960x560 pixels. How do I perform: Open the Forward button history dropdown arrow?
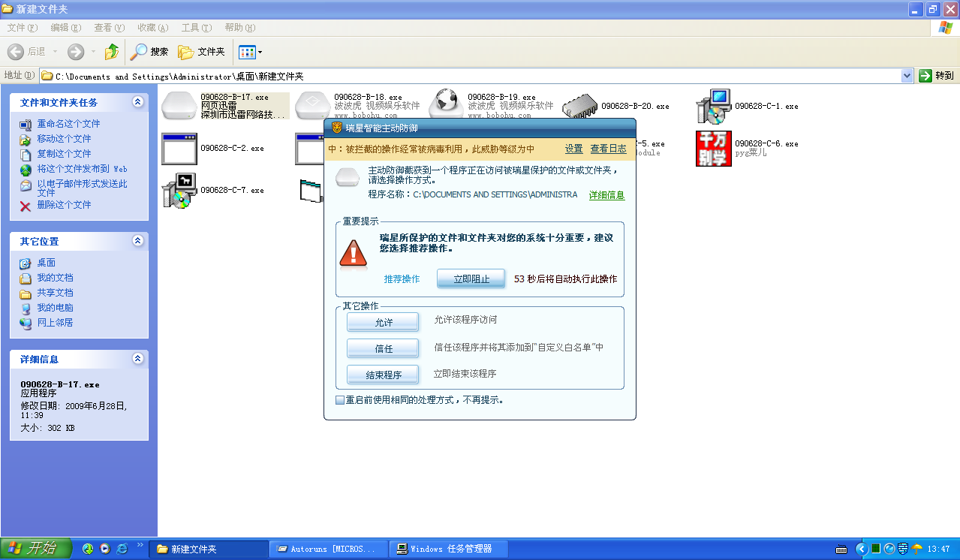[93, 52]
